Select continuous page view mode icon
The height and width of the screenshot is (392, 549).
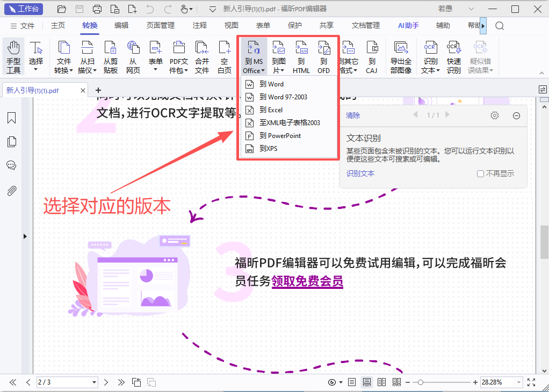(367, 382)
